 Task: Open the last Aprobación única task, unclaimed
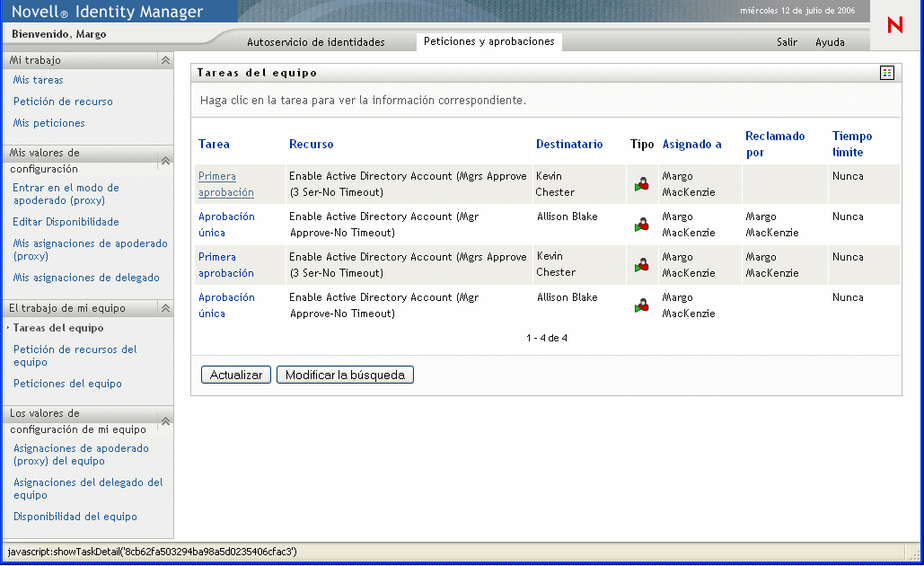[226, 305]
